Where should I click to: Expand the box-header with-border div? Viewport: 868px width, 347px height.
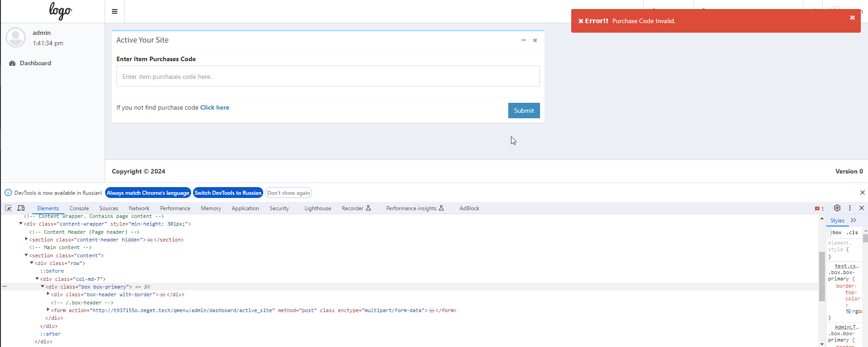[48, 294]
